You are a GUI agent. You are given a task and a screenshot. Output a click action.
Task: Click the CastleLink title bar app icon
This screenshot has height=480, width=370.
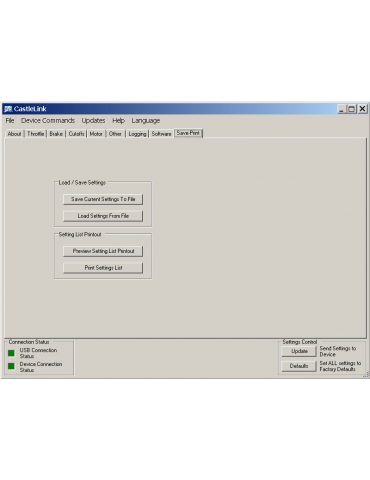pos(8,109)
